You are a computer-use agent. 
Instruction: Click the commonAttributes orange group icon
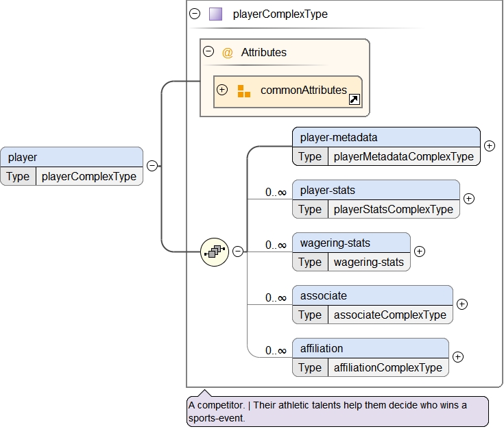[x=244, y=90]
